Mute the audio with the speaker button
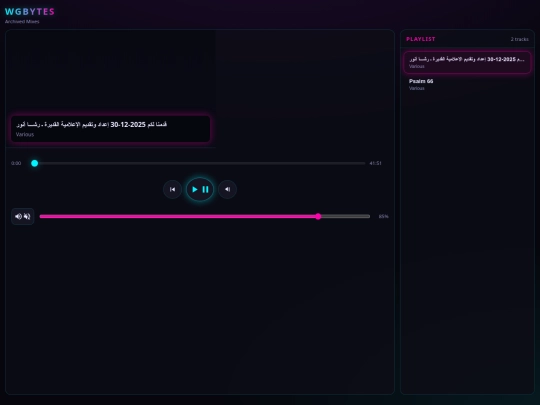 23,216
